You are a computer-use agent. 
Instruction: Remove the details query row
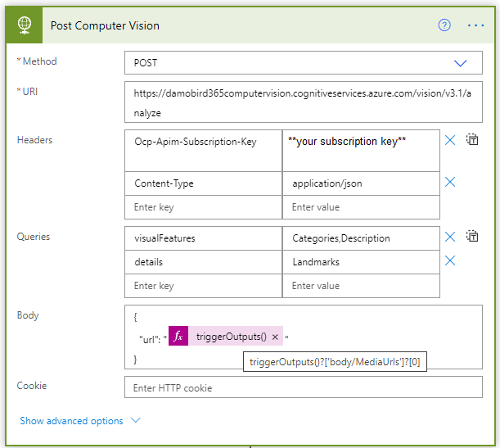point(449,261)
